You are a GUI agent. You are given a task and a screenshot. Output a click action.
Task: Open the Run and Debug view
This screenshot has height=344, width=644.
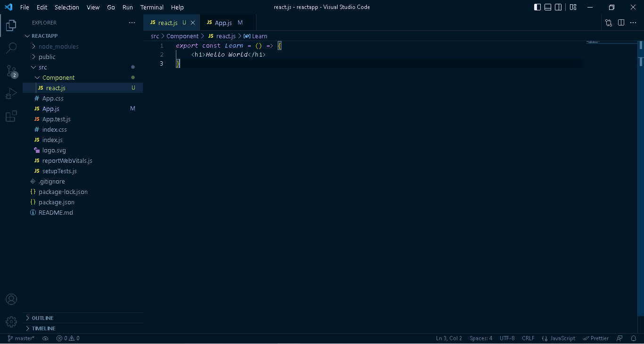(x=11, y=94)
